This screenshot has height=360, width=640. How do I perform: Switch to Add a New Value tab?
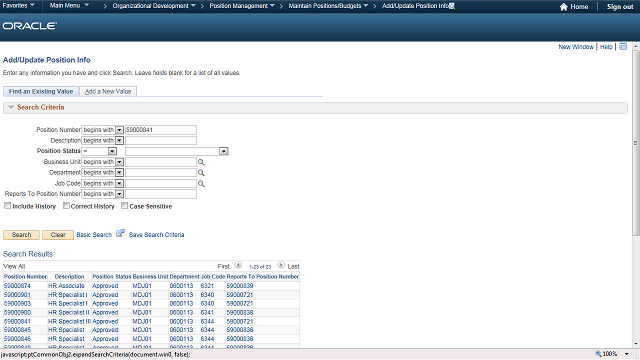pos(108,91)
